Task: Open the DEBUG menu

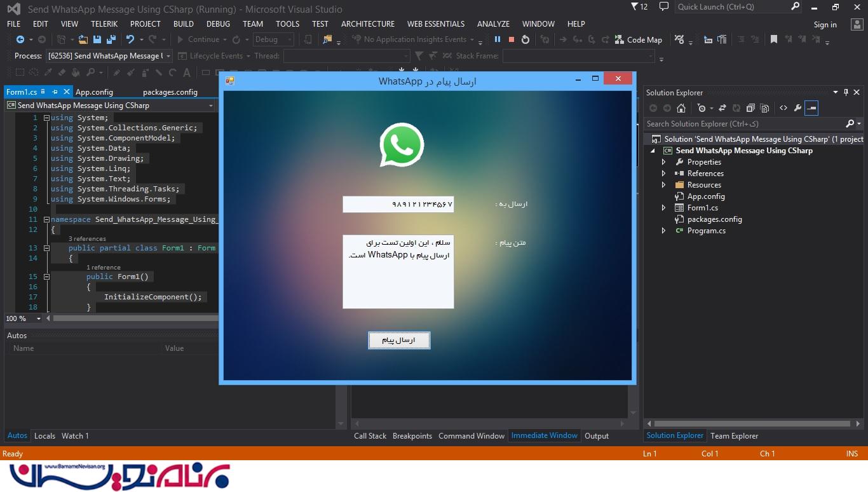Action: point(218,24)
